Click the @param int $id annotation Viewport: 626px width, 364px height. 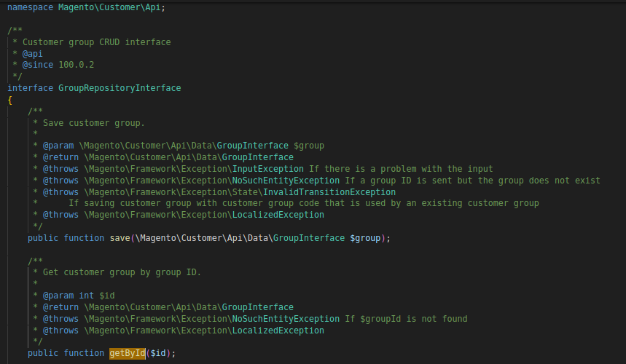pos(79,296)
